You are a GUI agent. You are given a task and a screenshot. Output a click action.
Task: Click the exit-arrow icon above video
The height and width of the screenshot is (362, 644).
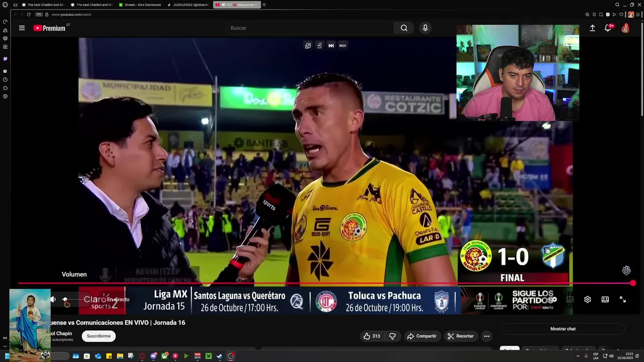(x=319, y=46)
